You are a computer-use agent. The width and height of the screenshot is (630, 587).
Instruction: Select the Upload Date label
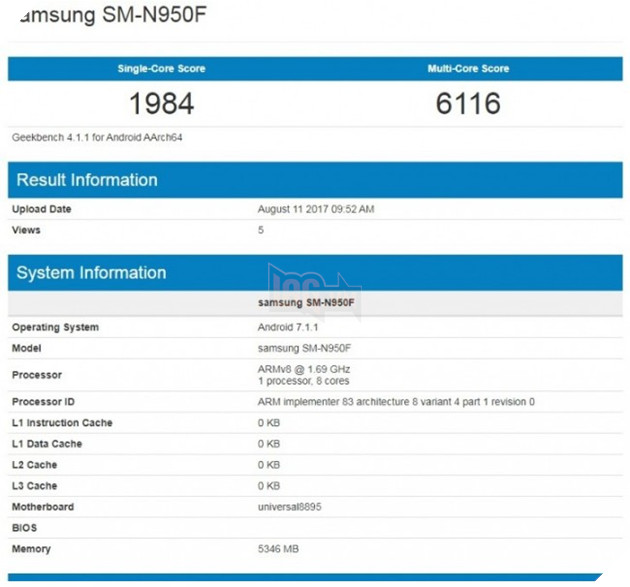41,209
